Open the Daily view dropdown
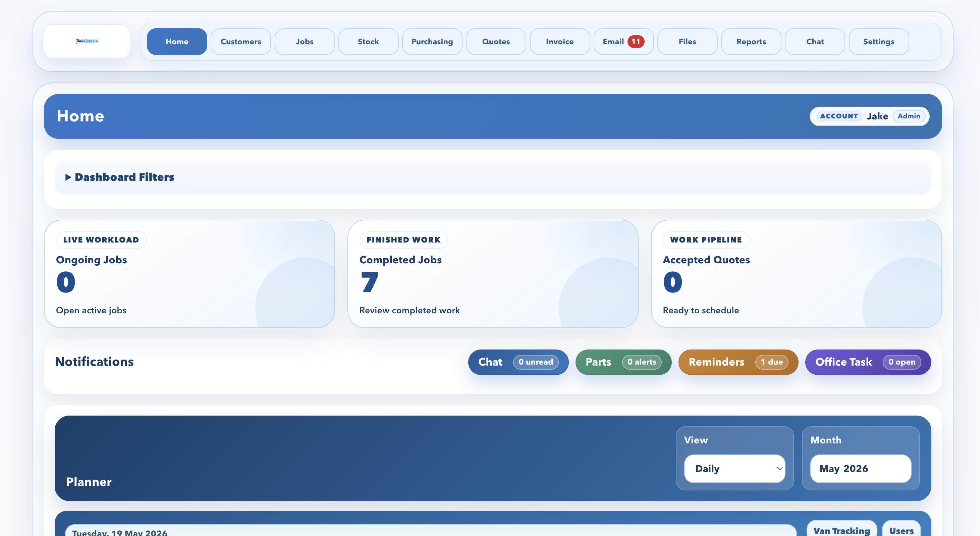The width and height of the screenshot is (980, 536). tap(734, 469)
